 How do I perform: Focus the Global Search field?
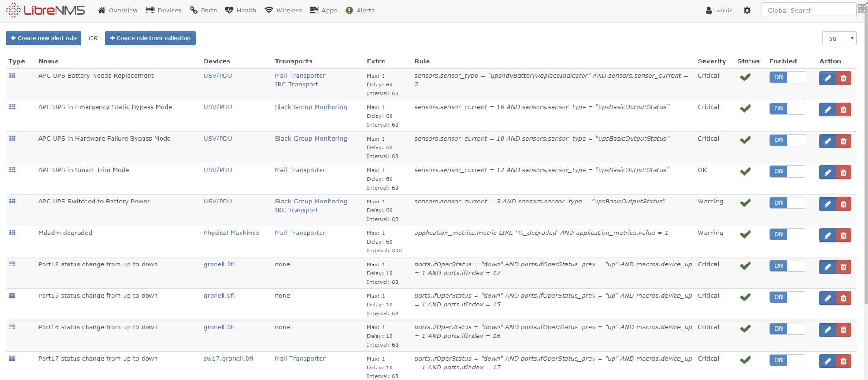coord(809,10)
